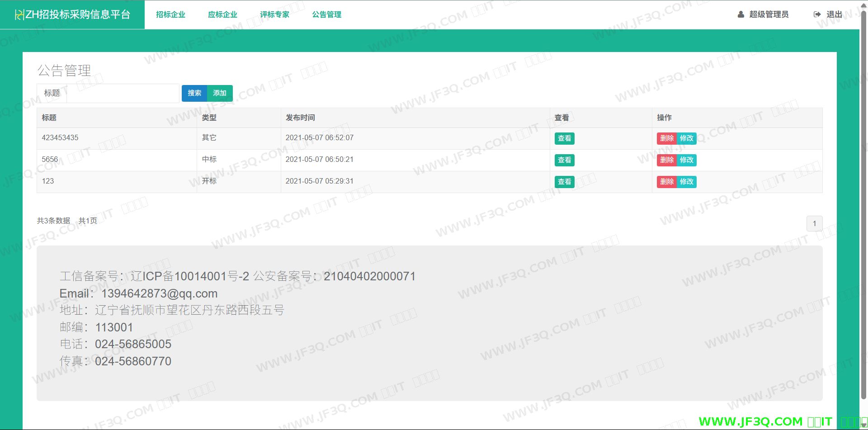Click into the 标题 search input field
The width and height of the screenshot is (868, 430).
pyautogui.click(x=123, y=93)
